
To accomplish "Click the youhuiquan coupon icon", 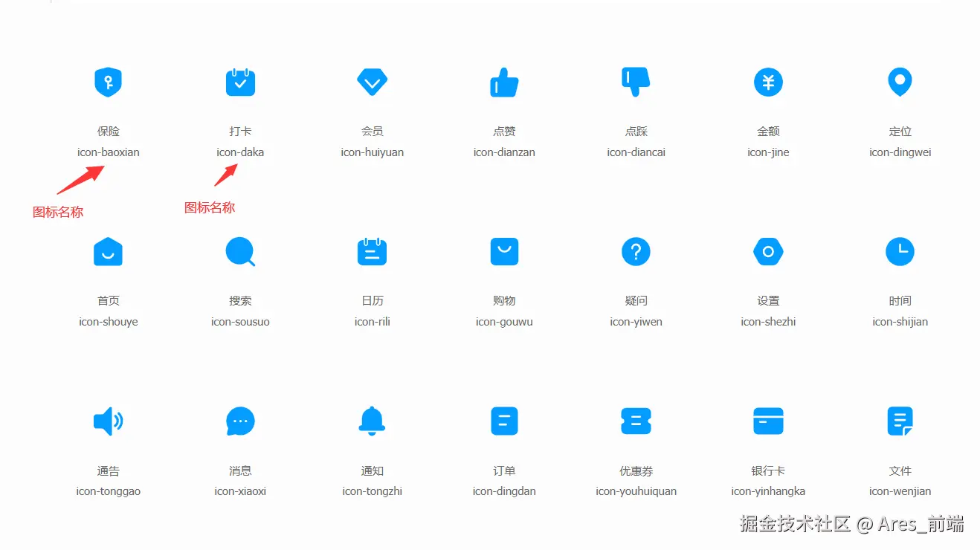I will pyautogui.click(x=636, y=421).
